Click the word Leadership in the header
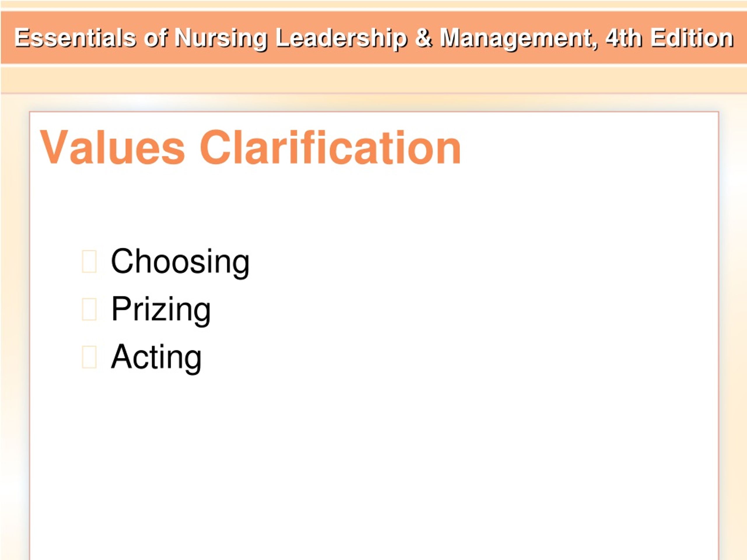Viewport: 747px width, 560px height. pyautogui.click(x=341, y=38)
